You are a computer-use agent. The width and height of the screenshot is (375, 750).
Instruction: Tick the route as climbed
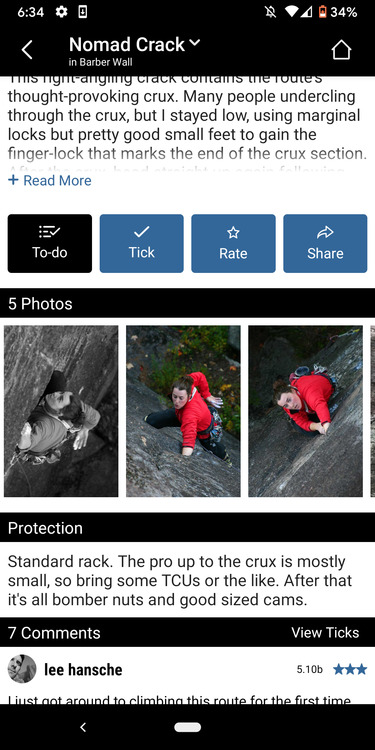[x=142, y=243]
